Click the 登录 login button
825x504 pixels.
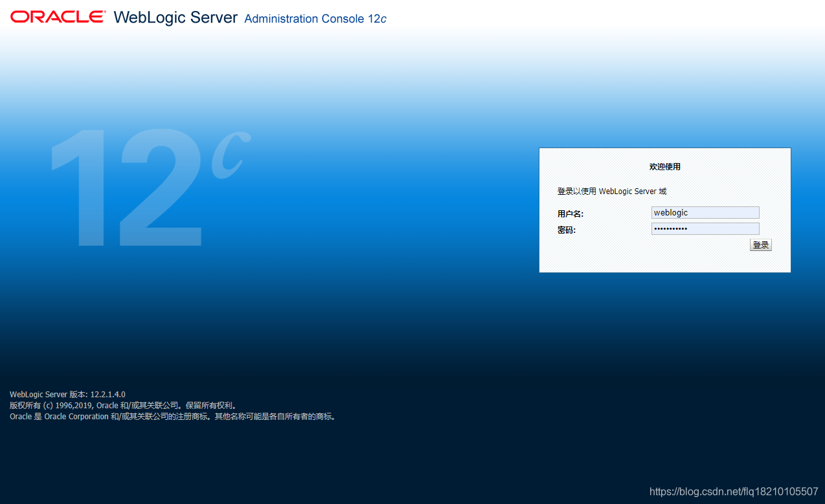(761, 245)
